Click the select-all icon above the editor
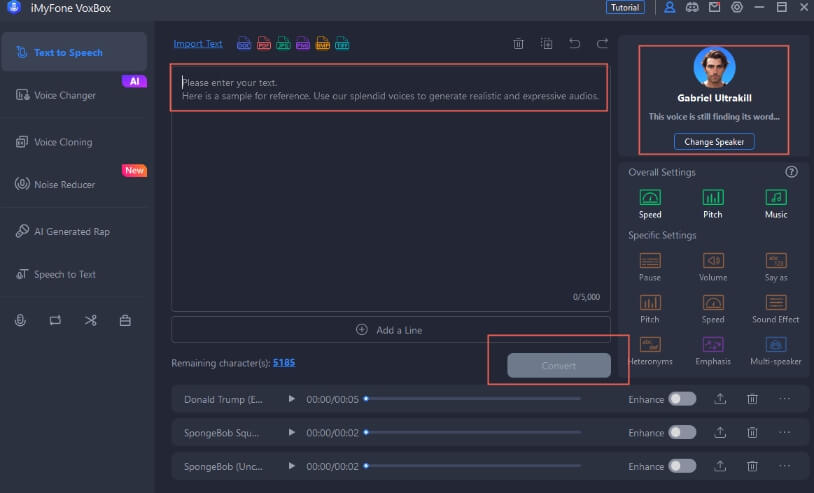The width and height of the screenshot is (814, 493). tap(546, 44)
